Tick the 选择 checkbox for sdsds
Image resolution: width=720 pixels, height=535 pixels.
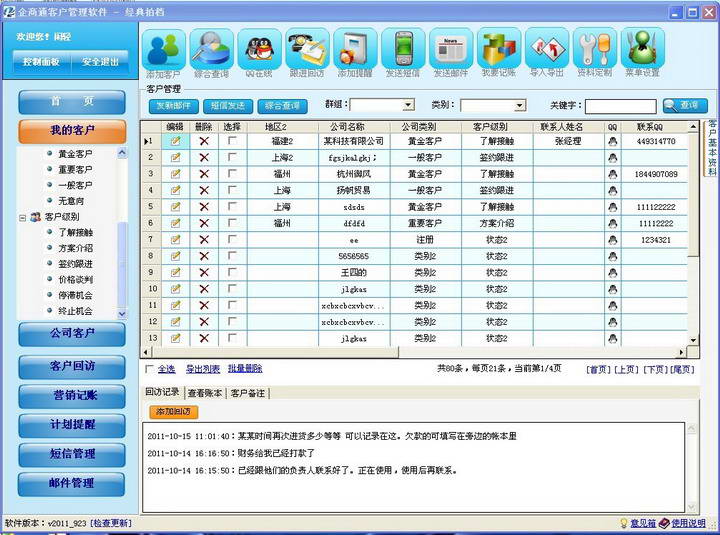point(232,206)
